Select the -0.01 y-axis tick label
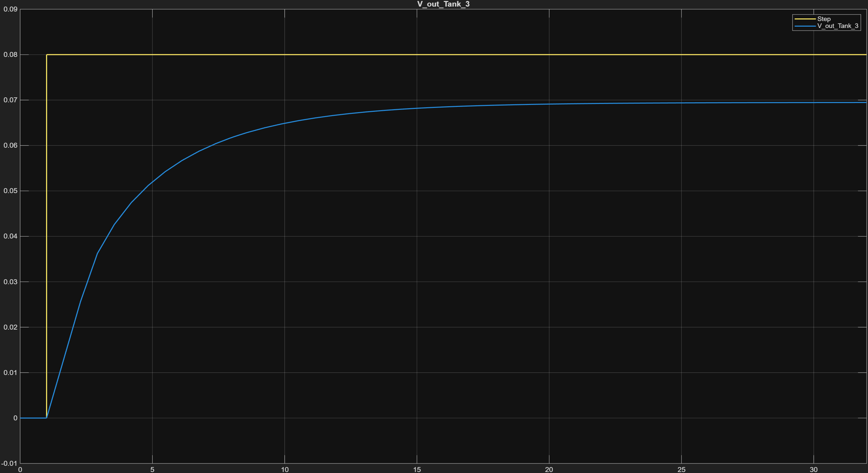This screenshot has height=473, width=868. (x=10, y=463)
